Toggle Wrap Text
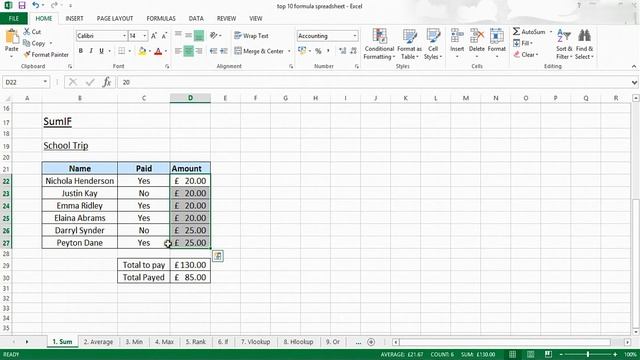The height and width of the screenshot is (360, 640). tap(251, 36)
